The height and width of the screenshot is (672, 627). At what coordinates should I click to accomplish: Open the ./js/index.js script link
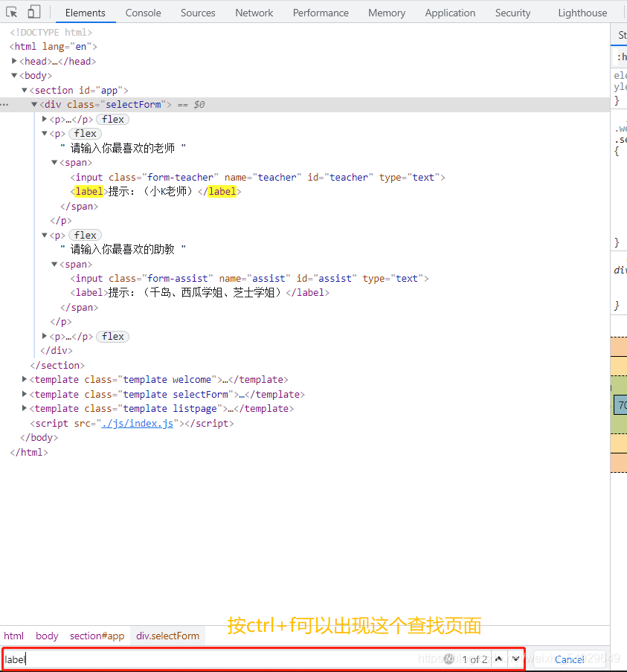(138, 424)
